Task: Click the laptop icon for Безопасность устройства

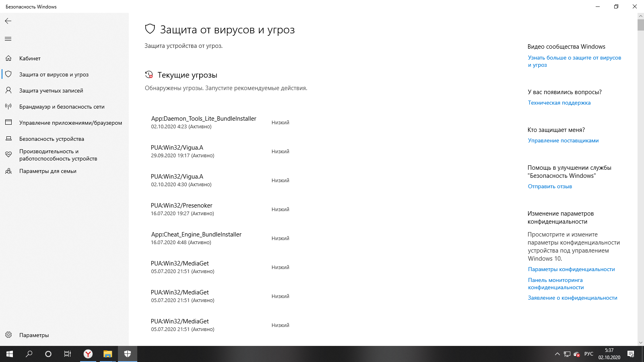Action: pyautogui.click(x=8, y=139)
